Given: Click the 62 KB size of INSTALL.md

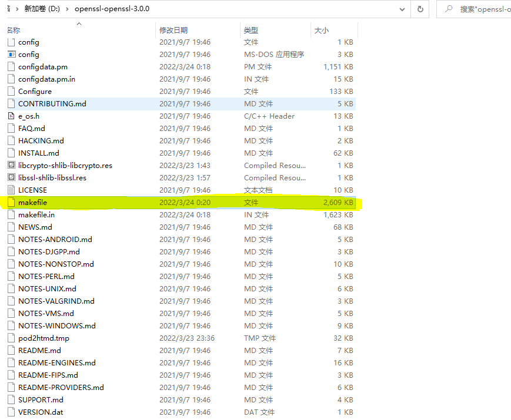Looking at the screenshot, I should (x=343, y=153).
